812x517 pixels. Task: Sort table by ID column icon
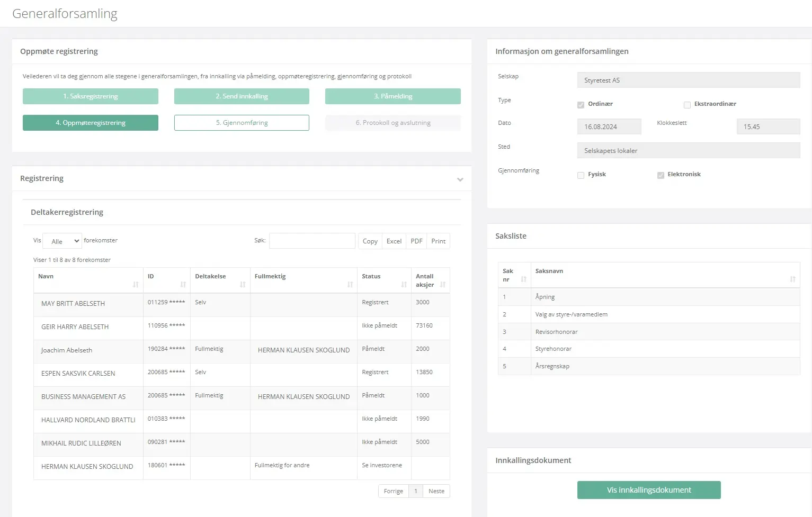[183, 285]
